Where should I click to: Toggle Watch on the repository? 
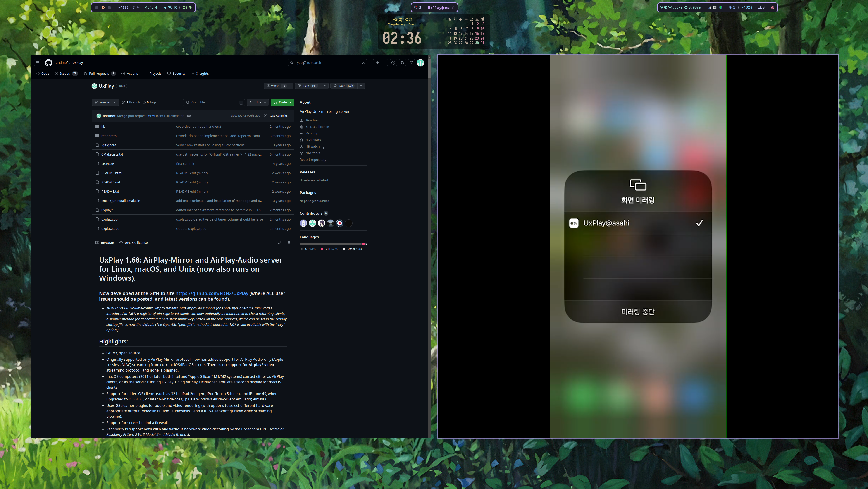tap(276, 86)
